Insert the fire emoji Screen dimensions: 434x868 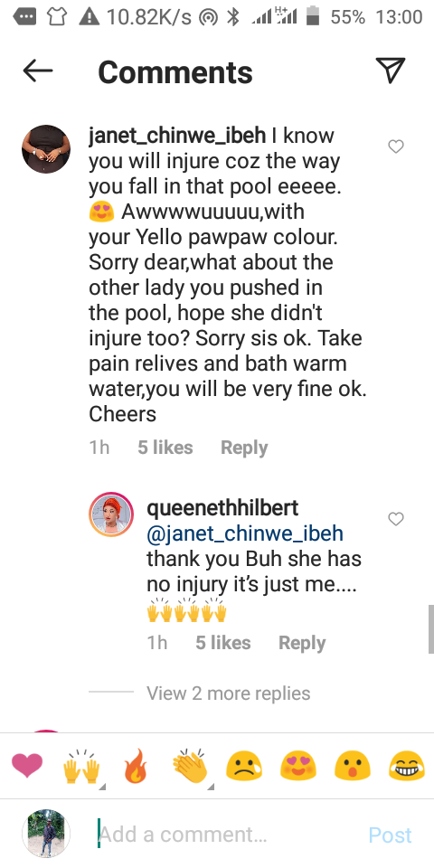[136, 766]
